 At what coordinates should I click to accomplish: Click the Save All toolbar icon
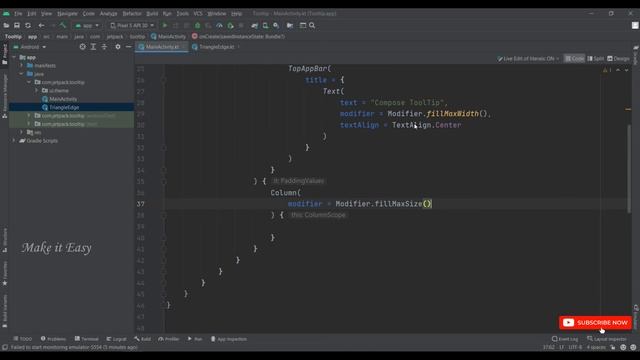click(x=17, y=25)
